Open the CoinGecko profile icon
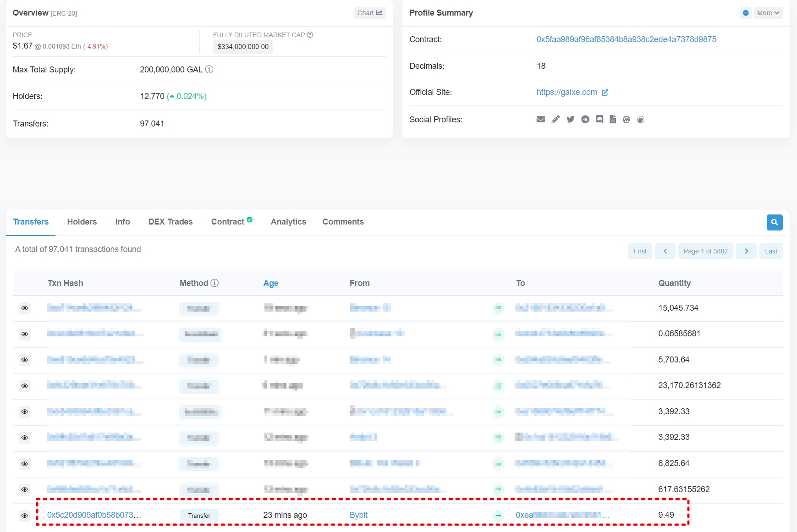 tap(641, 120)
